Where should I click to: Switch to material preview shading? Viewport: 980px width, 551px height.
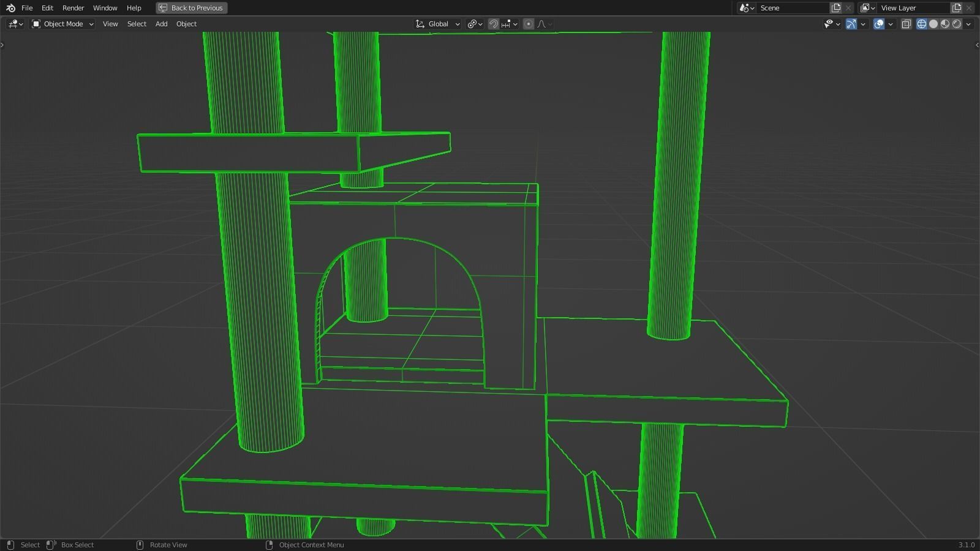pos(945,24)
